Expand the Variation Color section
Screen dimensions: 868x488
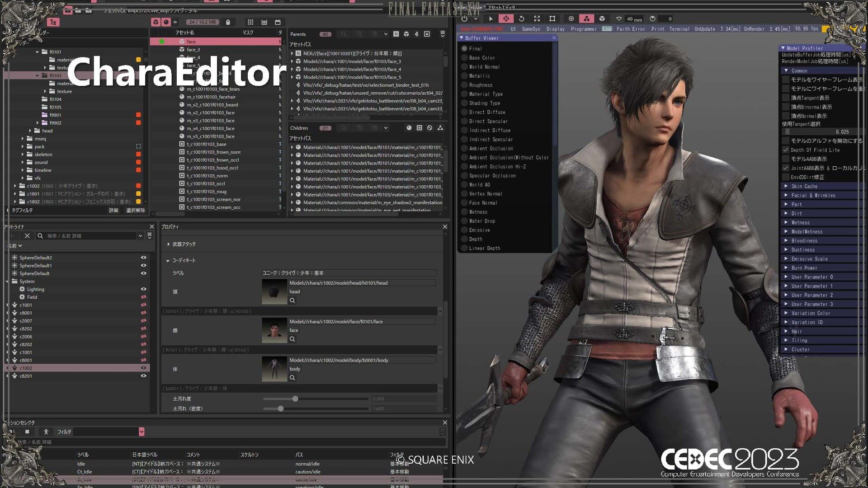point(786,313)
